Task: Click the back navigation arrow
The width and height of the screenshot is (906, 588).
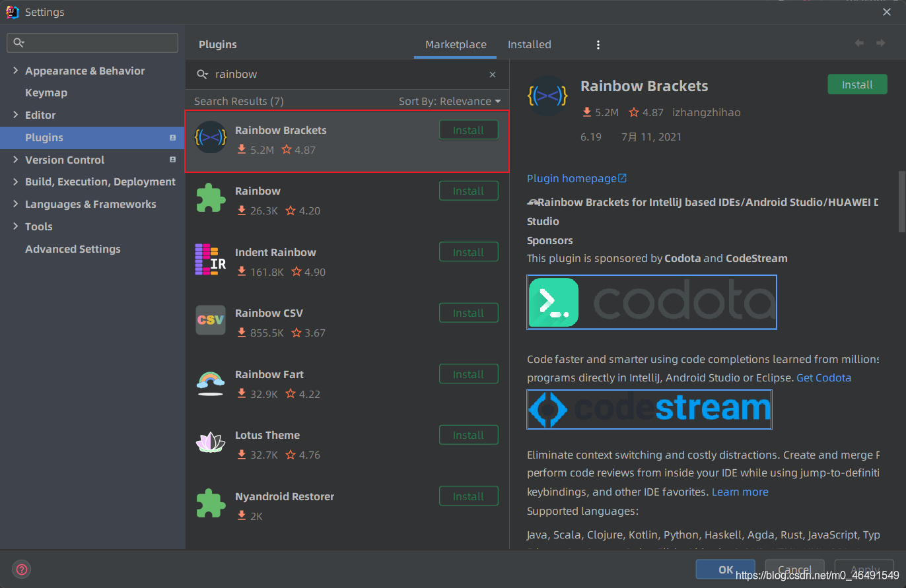Action: point(859,43)
